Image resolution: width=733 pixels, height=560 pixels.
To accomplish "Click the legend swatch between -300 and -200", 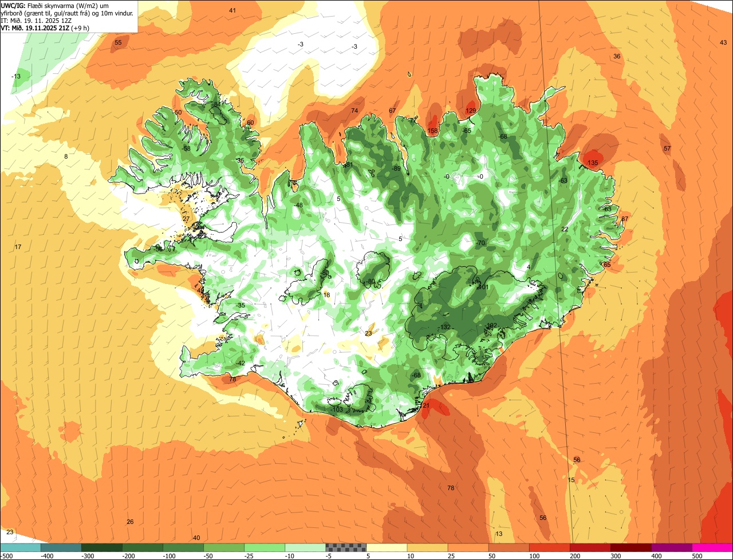I will pos(102,547).
